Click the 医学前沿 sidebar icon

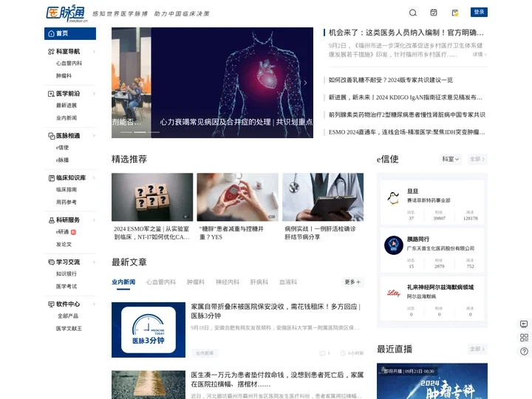pyautogui.click(x=51, y=94)
